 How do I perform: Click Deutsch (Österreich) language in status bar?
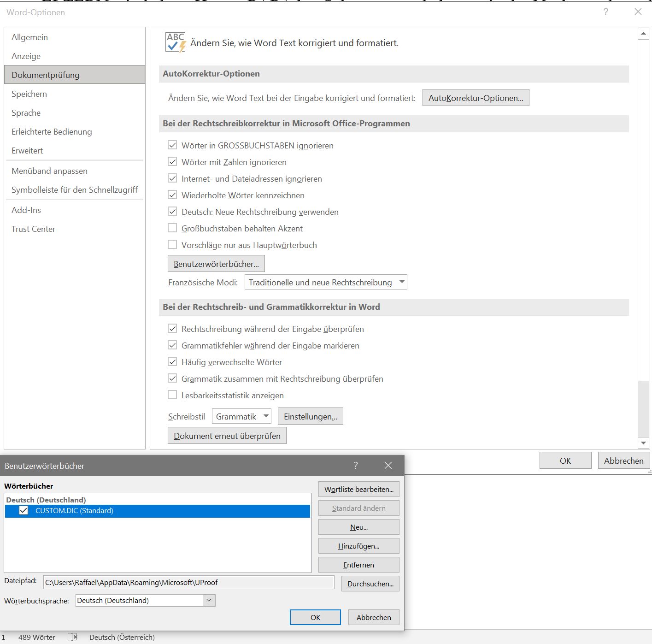(122, 637)
